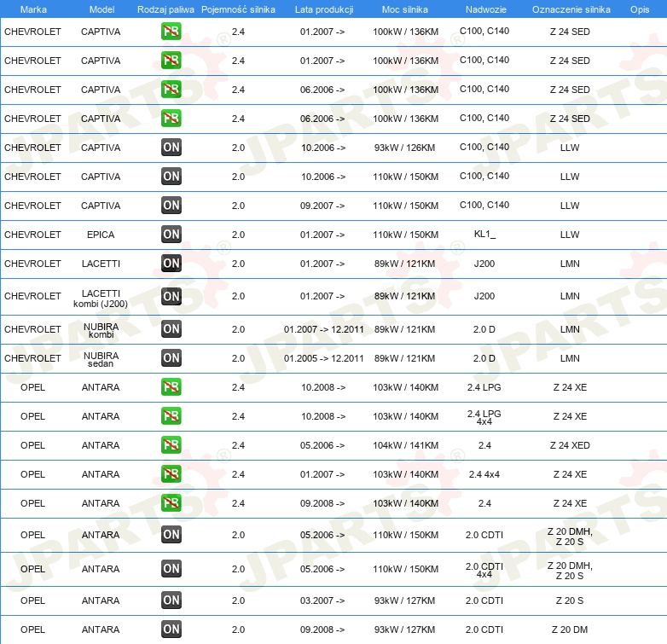Click the 09.2007 -> production date cell
667x644 pixels.
point(322,206)
